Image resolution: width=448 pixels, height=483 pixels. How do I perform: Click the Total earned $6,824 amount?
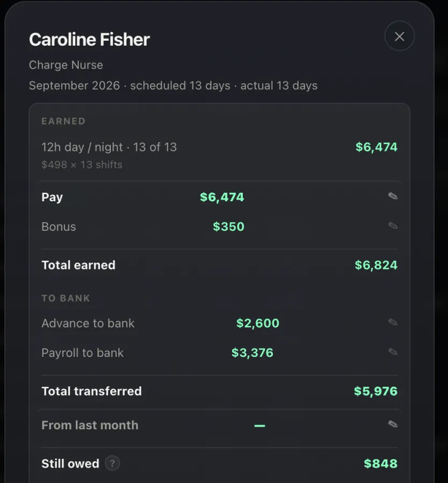(376, 265)
